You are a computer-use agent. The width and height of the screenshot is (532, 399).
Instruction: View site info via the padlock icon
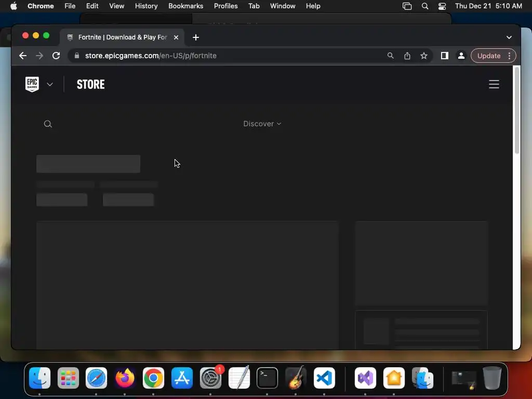77,56
